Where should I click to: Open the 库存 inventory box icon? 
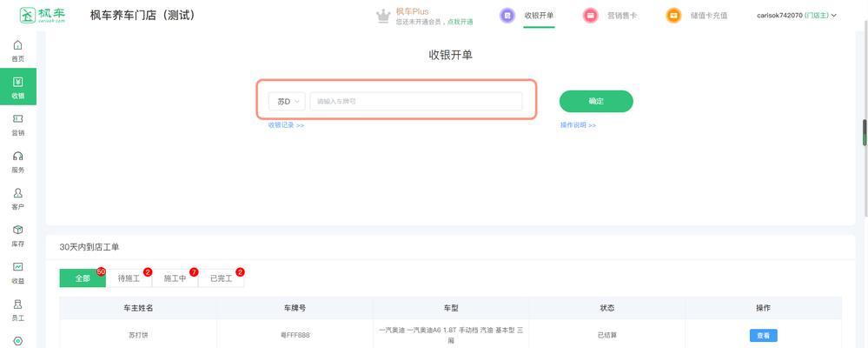[x=17, y=230]
